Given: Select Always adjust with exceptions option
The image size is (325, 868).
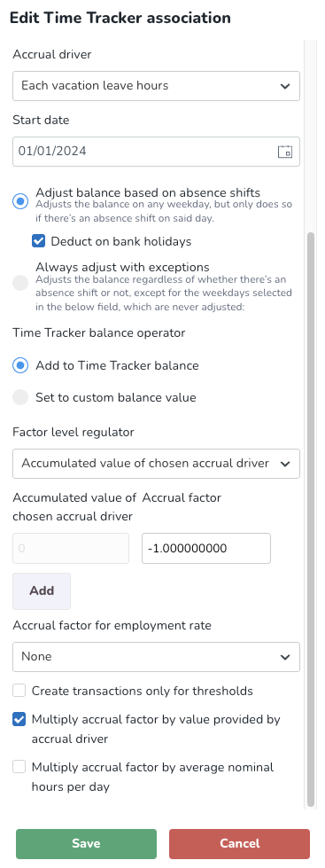Looking at the screenshot, I should [20, 284].
